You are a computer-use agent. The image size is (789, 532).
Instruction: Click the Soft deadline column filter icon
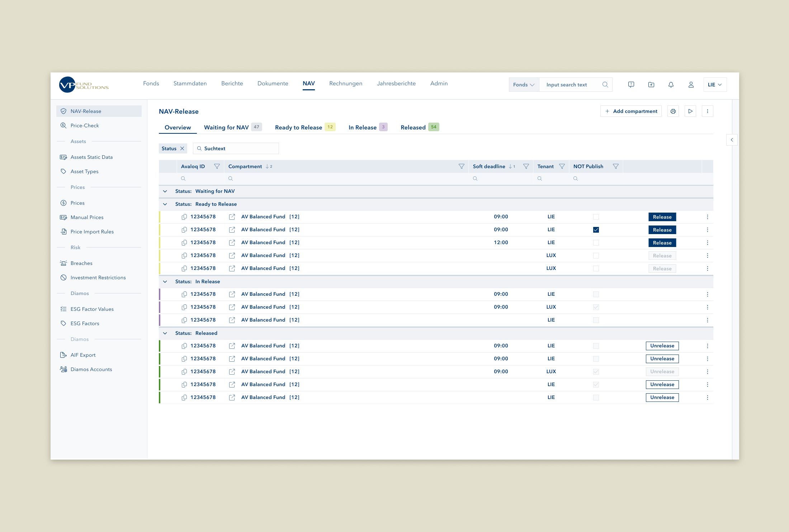pyautogui.click(x=526, y=166)
